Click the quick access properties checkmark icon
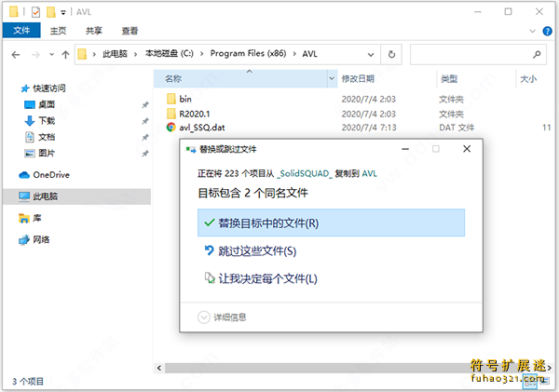The width and height of the screenshot is (559, 392). [35, 12]
